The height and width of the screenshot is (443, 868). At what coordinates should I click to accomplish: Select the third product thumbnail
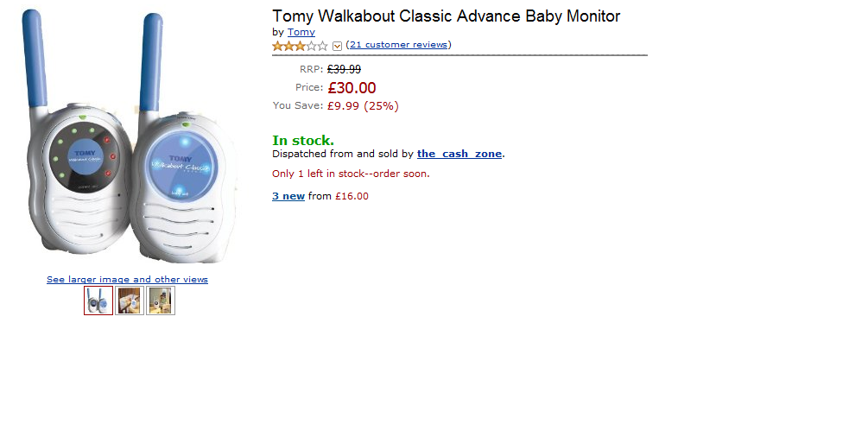pos(161,301)
